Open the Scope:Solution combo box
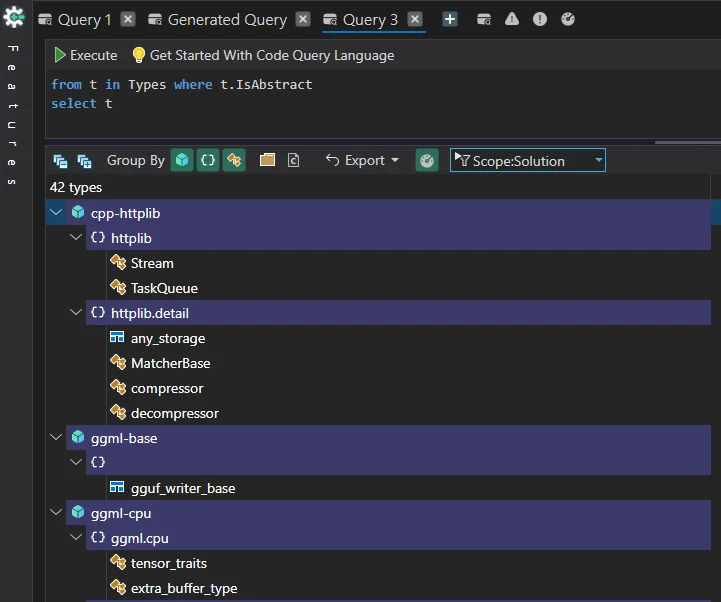721x602 pixels. tap(527, 161)
